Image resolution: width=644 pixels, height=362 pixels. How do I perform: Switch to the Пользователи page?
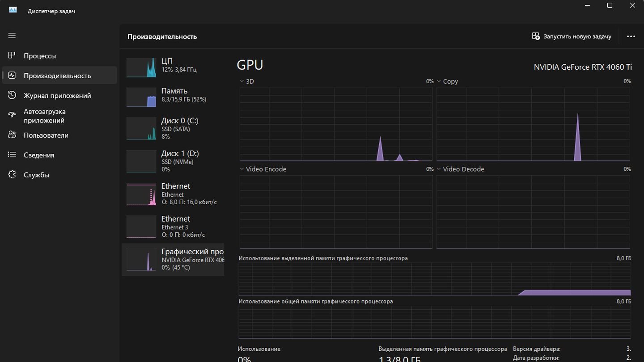point(59,135)
